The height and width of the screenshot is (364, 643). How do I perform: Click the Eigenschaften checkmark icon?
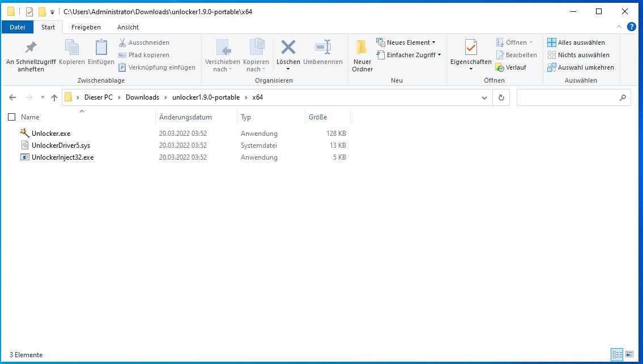[471, 48]
